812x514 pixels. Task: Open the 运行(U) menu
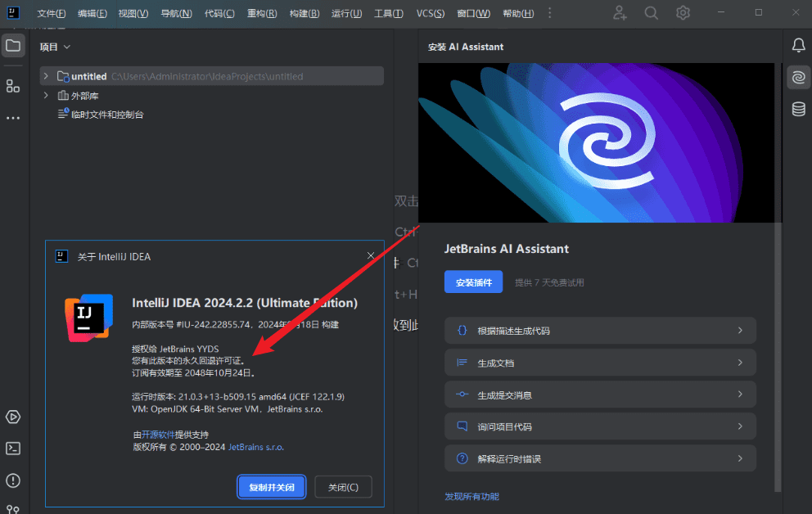[346, 13]
